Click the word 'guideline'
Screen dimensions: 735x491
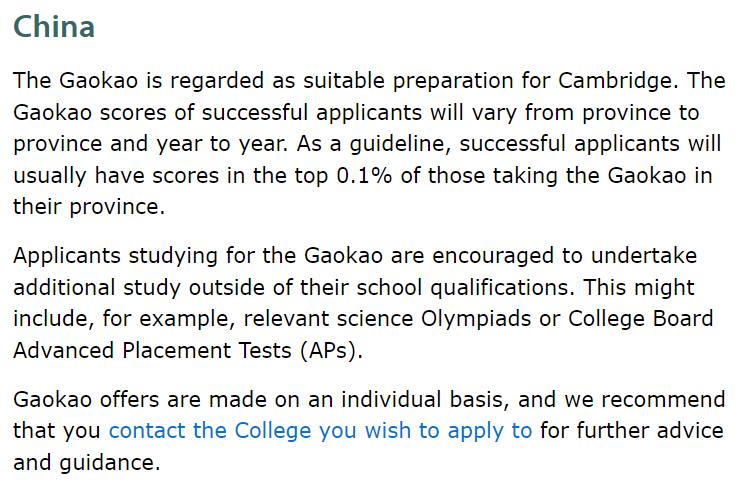click(x=400, y=144)
